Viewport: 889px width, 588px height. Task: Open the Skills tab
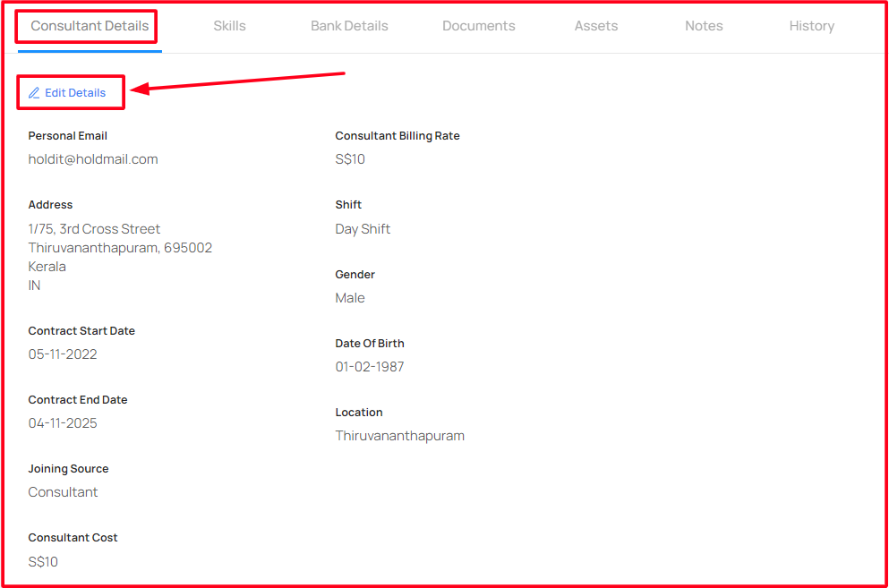coord(229,26)
